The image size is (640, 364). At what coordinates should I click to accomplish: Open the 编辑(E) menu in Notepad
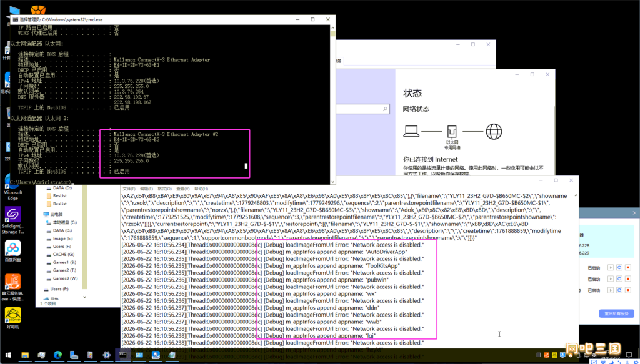[147, 189]
